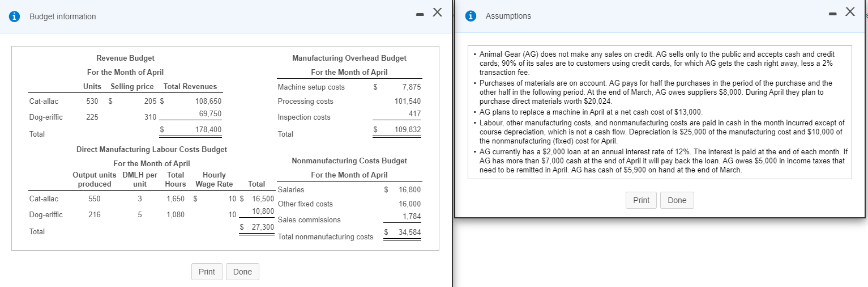Click Print in the Budget information window
Image resolution: width=868 pixels, height=287 pixels.
click(x=207, y=272)
